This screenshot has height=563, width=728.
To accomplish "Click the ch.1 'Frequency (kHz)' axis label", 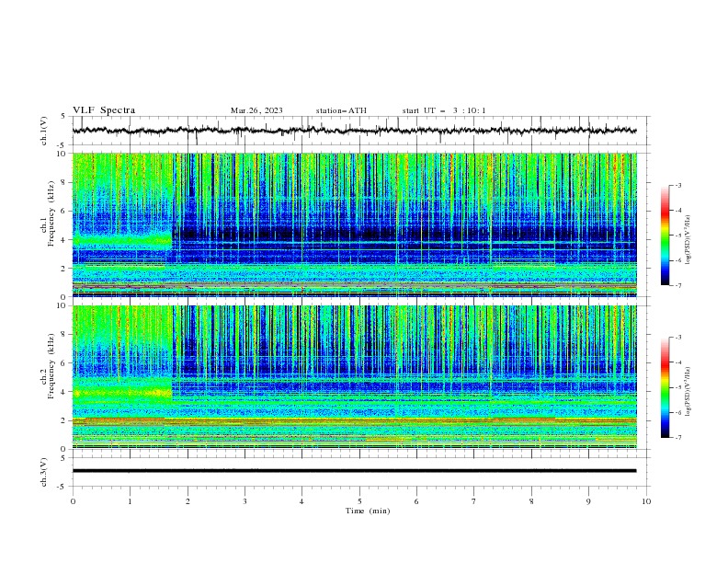I will pyautogui.click(x=51, y=214).
